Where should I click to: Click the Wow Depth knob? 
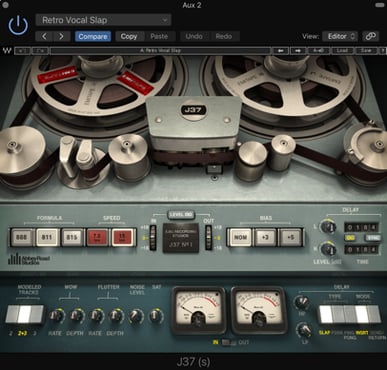pyautogui.click(x=77, y=316)
